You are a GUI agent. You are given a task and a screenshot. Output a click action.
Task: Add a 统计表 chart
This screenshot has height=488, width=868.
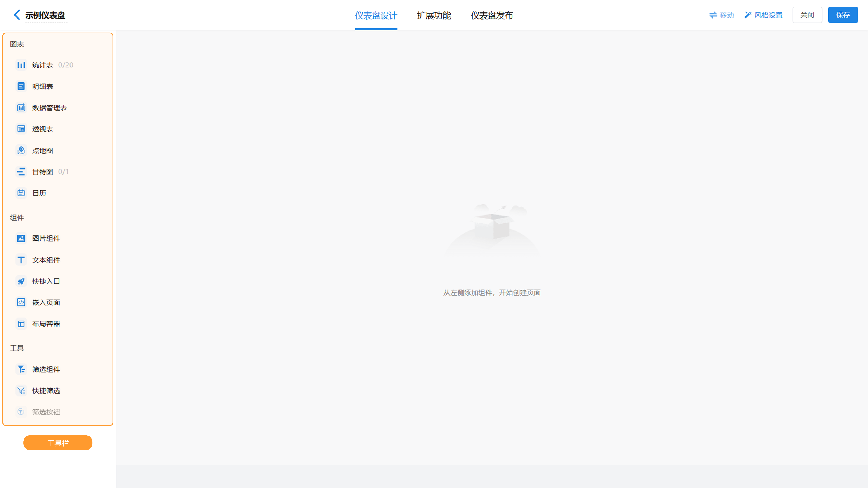(x=42, y=65)
